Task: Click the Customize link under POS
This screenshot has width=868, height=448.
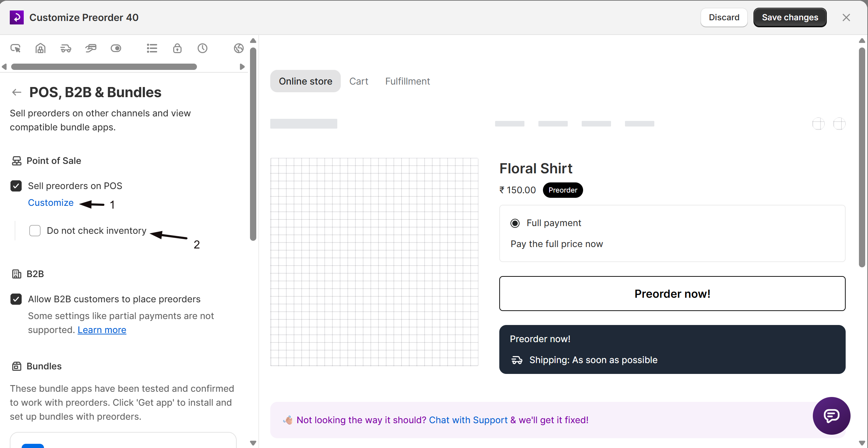Action: coord(51,203)
